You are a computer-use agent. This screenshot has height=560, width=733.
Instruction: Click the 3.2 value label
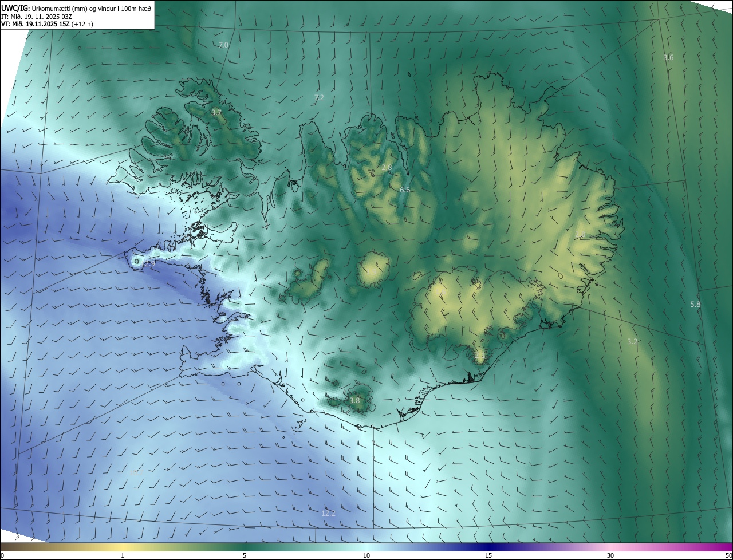point(632,341)
